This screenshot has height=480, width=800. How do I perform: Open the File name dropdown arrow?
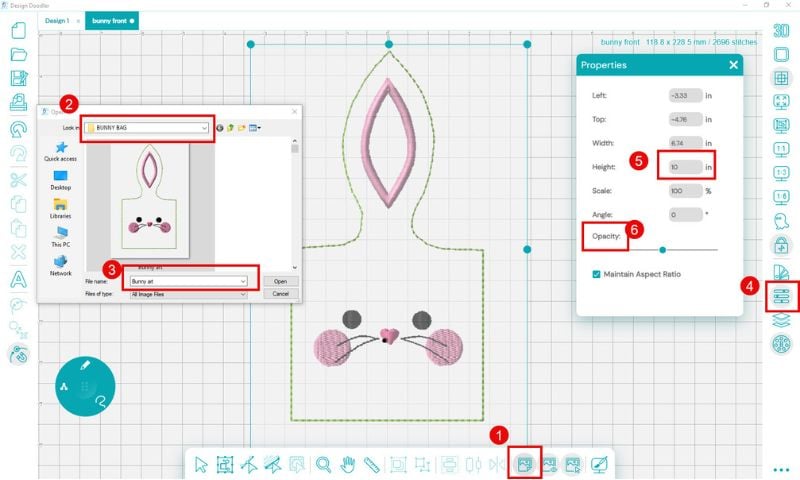pos(242,282)
